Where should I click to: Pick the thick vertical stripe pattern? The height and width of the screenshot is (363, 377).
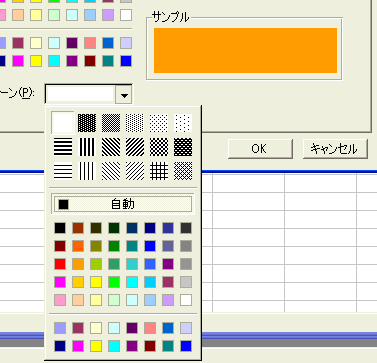[87, 147]
